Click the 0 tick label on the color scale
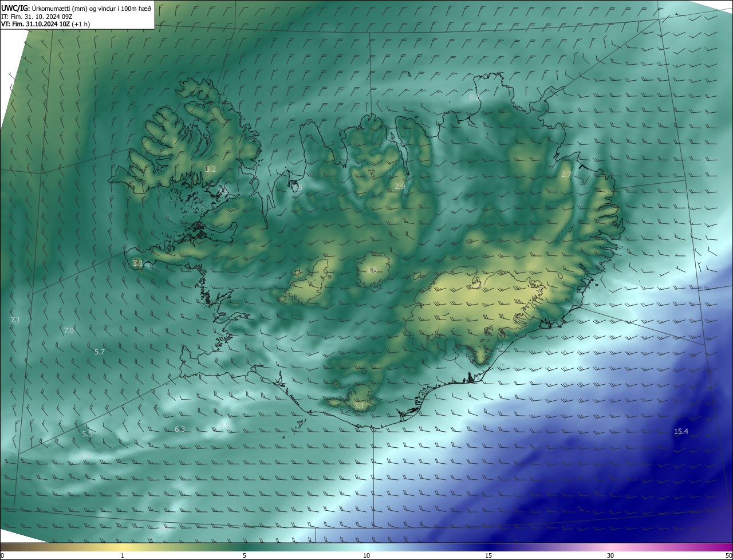Image resolution: width=733 pixels, height=560 pixels. coord(2,555)
